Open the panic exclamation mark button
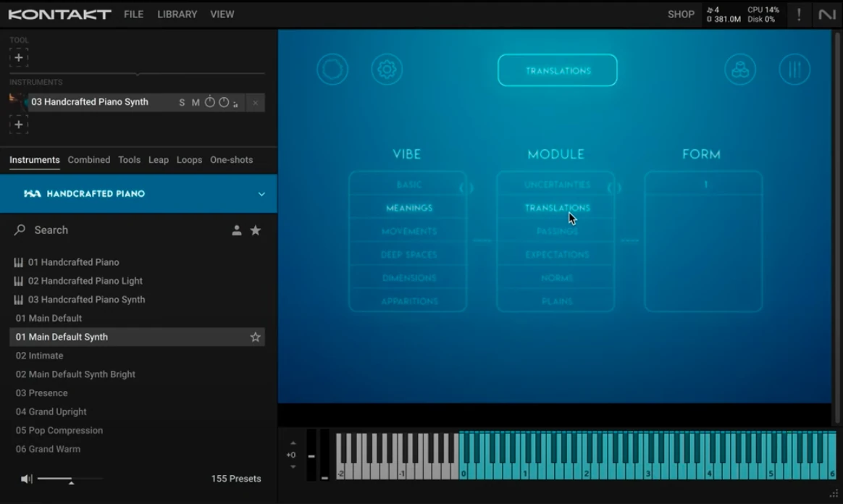Viewport: 843px width, 504px height. pyautogui.click(x=799, y=14)
